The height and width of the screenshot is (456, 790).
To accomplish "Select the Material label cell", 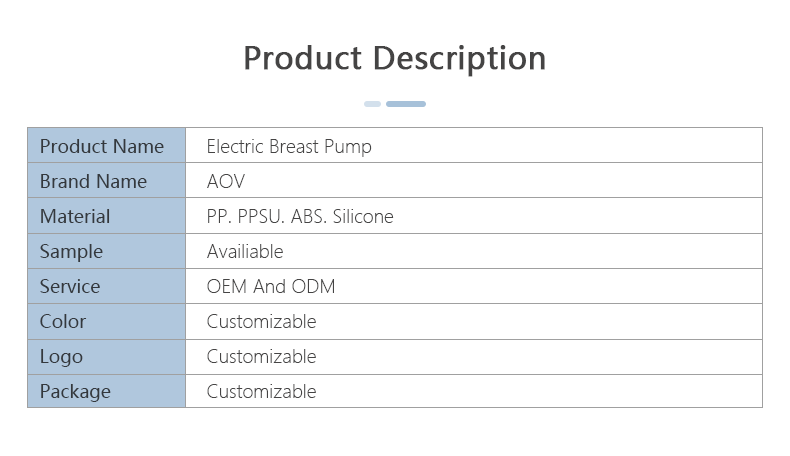I will [106, 216].
